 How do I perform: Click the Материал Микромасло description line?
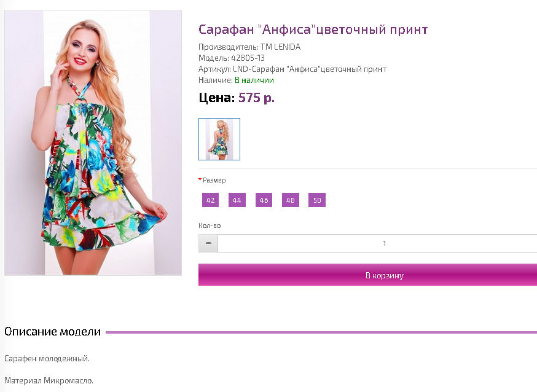(x=49, y=381)
